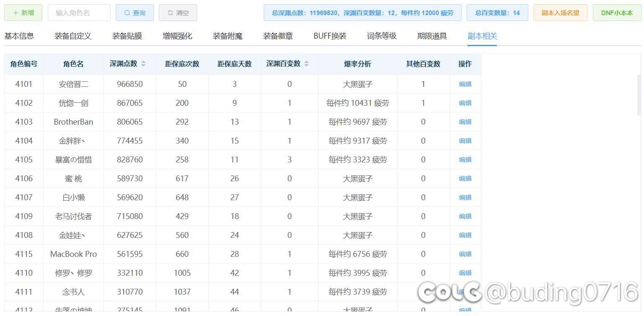Switch to the 装备徽章 tab
Viewport: 644px width, 316px height.
pyautogui.click(x=278, y=36)
